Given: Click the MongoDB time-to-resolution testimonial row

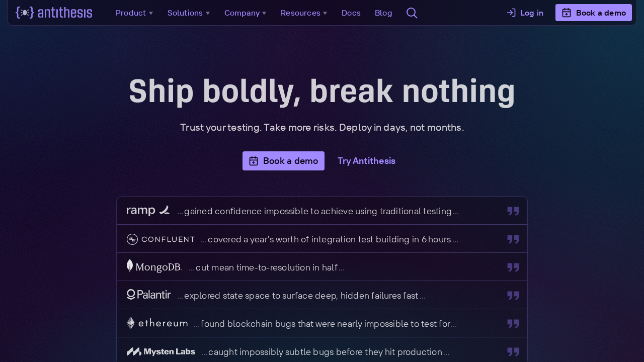Looking at the screenshot, I should click(322, 267).
